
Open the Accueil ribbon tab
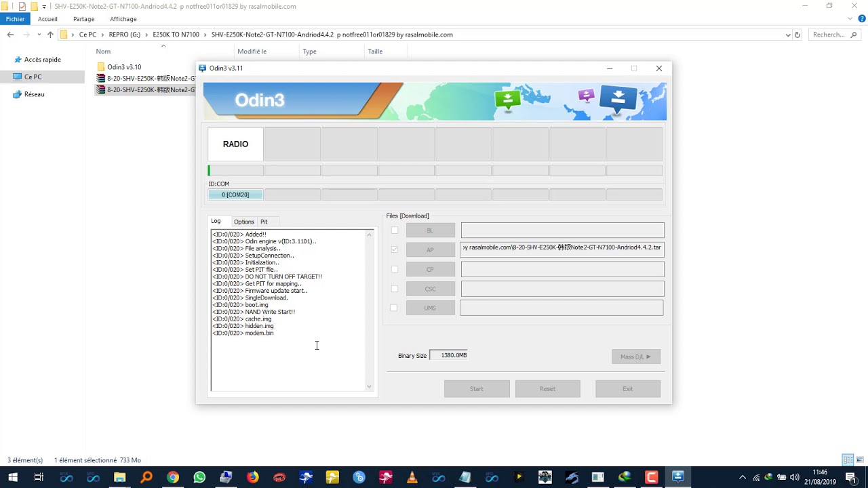pyautogui.click(x=47, y=19)
